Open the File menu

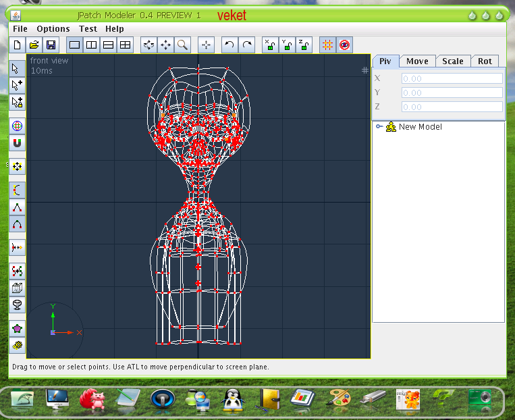pos(20,29)
